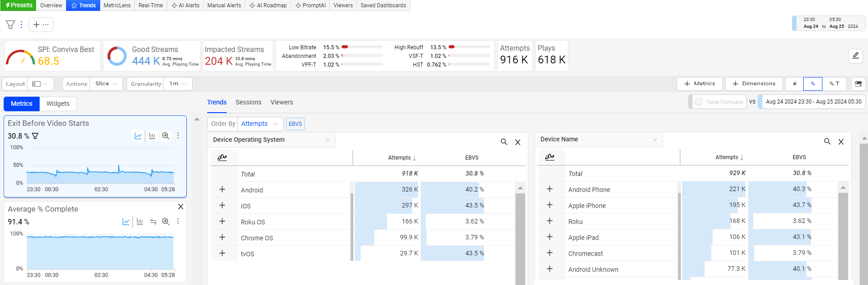Click the swap arrows icon on Average % Complete
Screen dimensions: 868x285
[153, 222]
